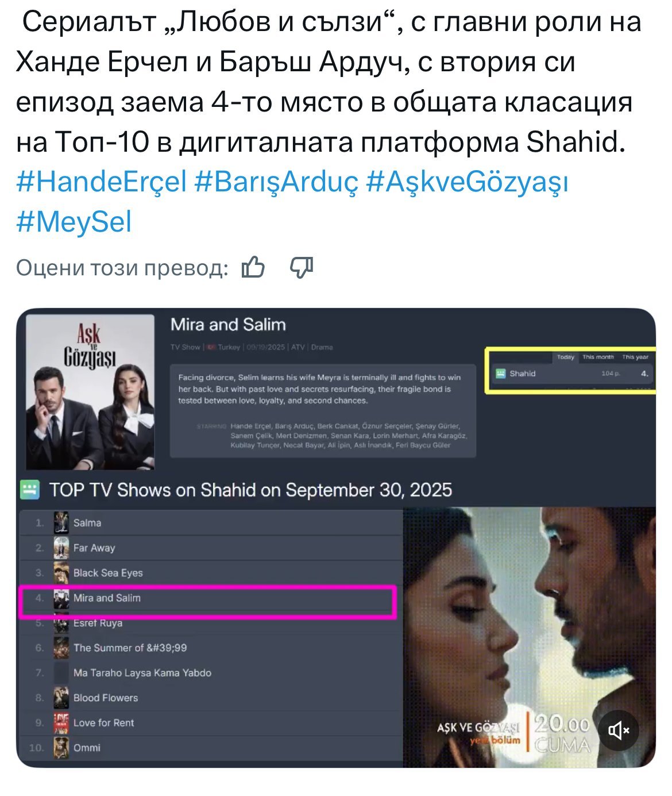Open the #AşkveGözyaşı hashtag

coord(467,182)
